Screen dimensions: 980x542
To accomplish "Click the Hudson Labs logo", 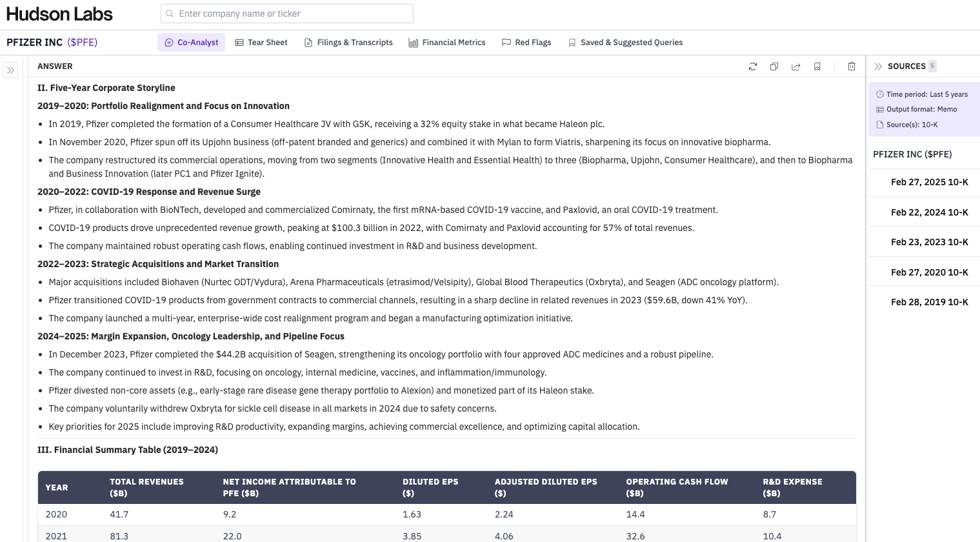I will (x=59, y=14).
